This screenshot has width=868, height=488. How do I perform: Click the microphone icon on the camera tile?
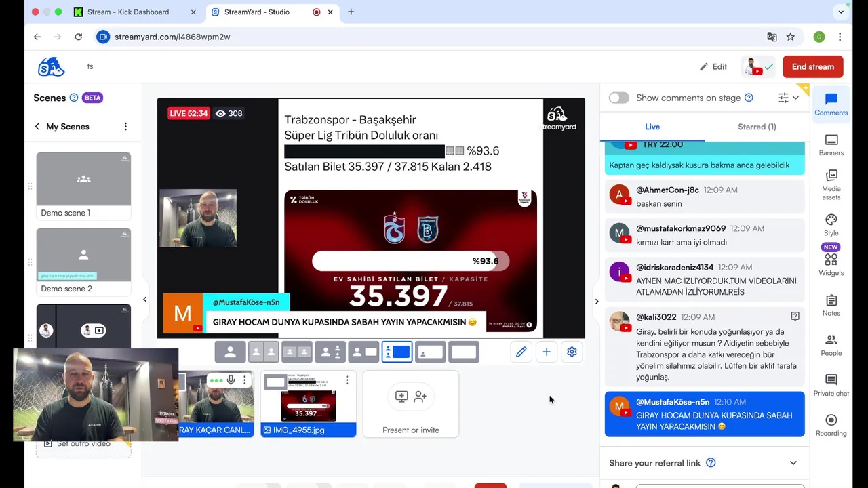coord(231,380)
